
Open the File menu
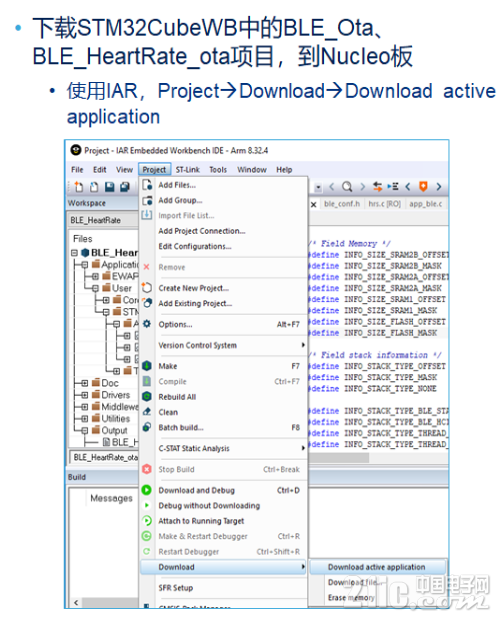pos(77,169)
